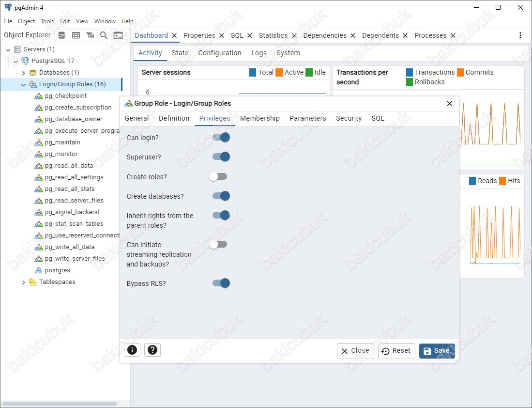Switch to the Membership dialog tab
The image size is (532, 408).
260,118
